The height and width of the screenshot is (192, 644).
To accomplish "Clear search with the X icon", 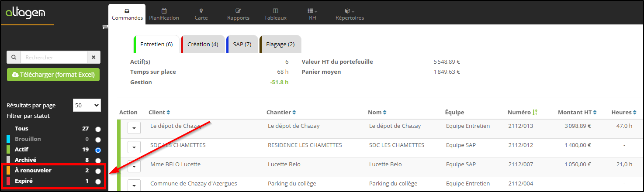I will click(93, 57).
